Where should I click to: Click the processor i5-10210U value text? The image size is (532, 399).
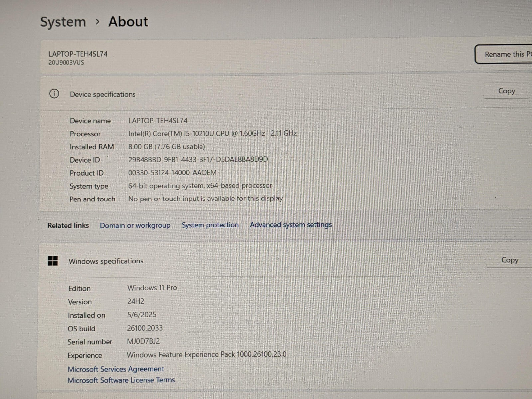coord(212,133)
